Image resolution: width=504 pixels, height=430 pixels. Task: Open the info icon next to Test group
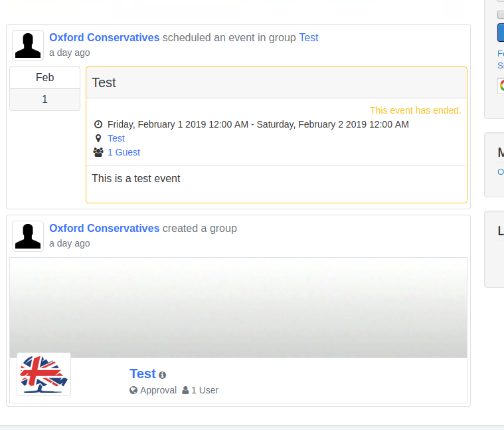click(x=162, y=375)
